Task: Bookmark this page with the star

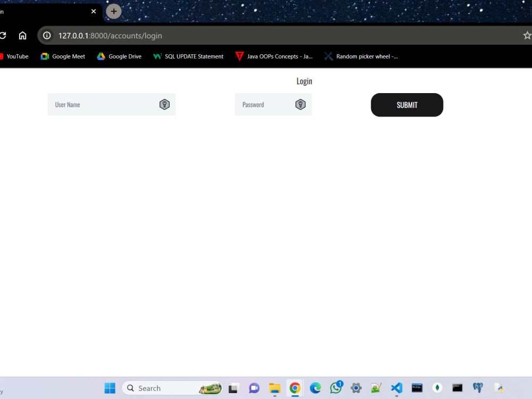Action: [527, 36]
